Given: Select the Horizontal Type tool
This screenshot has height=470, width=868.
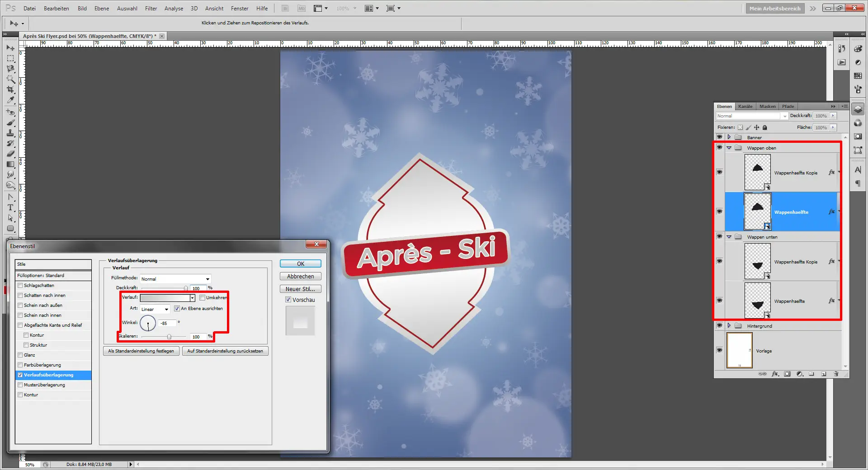Looking at the screenshot, I should click(x=10, y=207).
